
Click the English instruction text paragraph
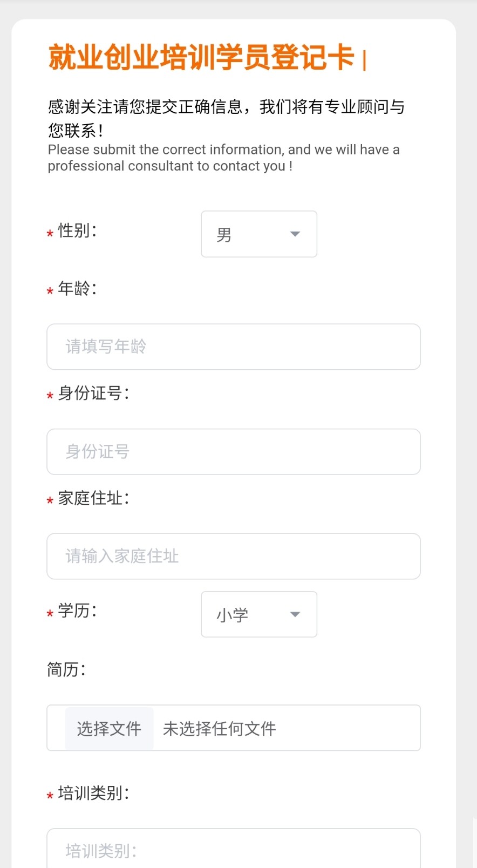click(x=223, y=158)
